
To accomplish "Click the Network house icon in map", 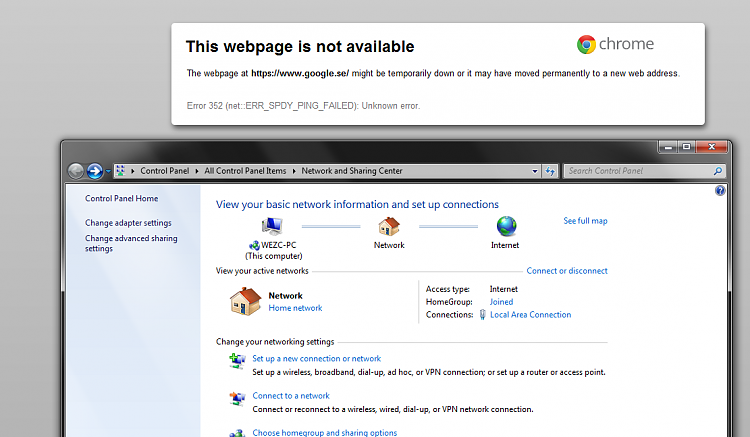I will 389,226.
